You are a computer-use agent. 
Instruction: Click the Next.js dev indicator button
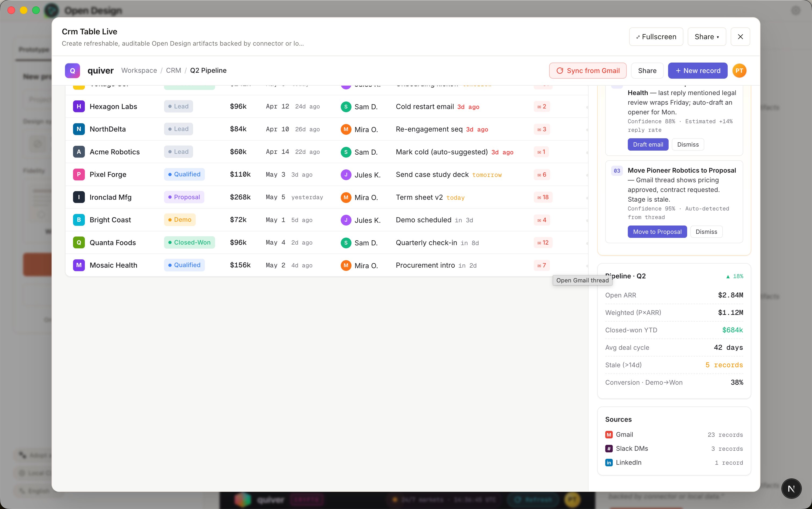(791, 489)
